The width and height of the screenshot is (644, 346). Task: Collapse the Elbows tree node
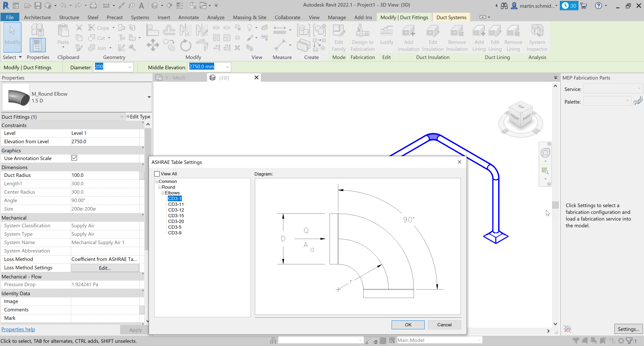(163, 193)
